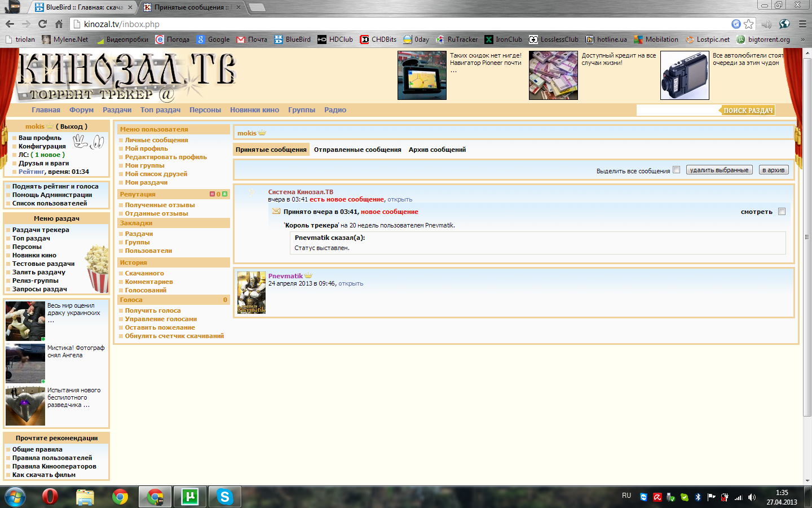
Task: Switch to BlueBird browser tab
Action: (x=83, y=7)
